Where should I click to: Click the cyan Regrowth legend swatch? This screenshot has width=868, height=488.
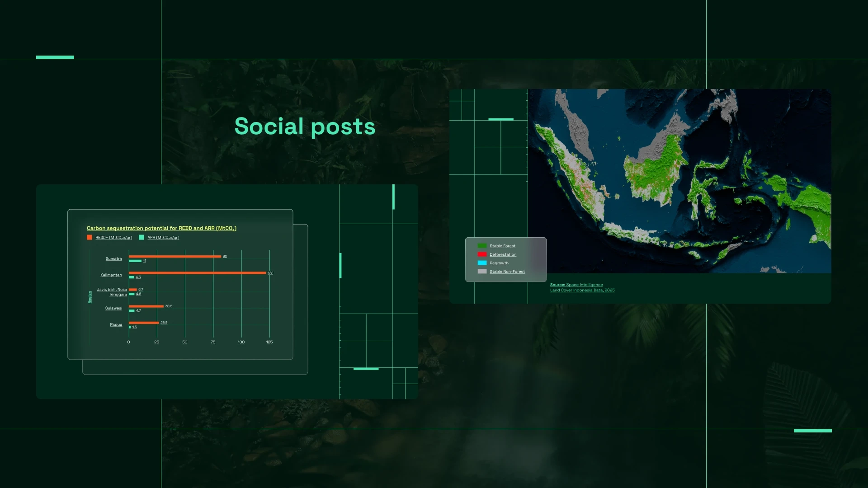click(482, 263)
